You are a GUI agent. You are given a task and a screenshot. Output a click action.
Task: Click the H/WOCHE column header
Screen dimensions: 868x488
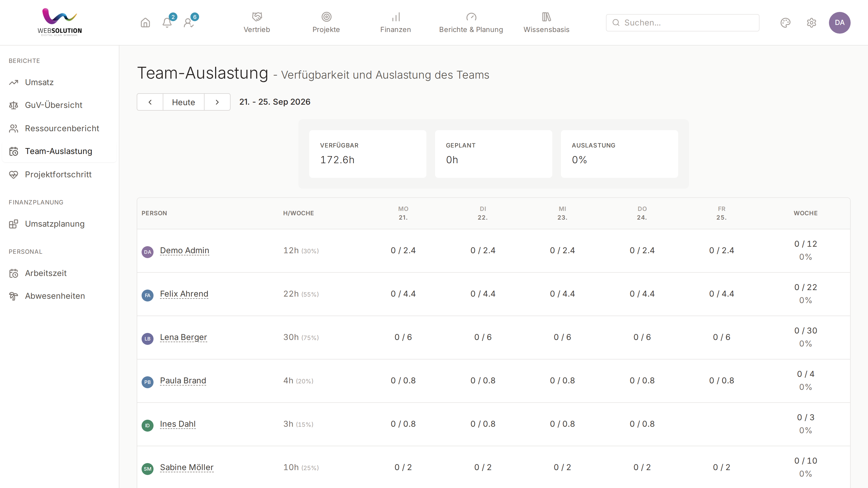click(x=298, y=213)
